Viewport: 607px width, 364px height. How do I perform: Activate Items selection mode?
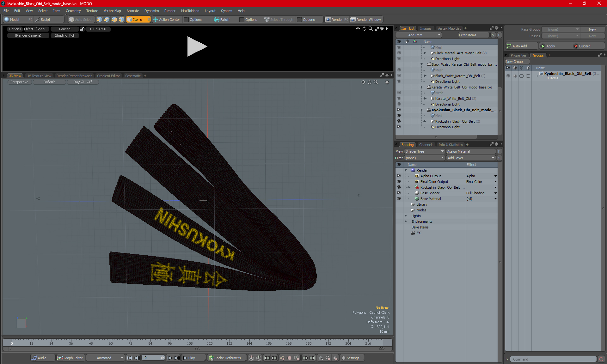point(138,20)
